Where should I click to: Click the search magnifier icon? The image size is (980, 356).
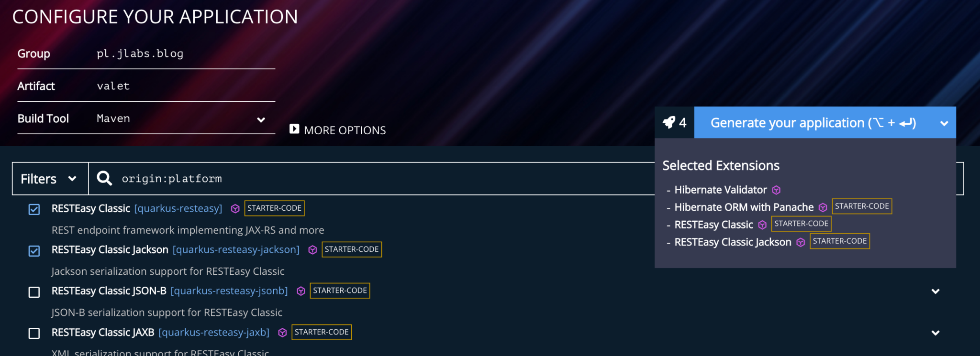104,179
